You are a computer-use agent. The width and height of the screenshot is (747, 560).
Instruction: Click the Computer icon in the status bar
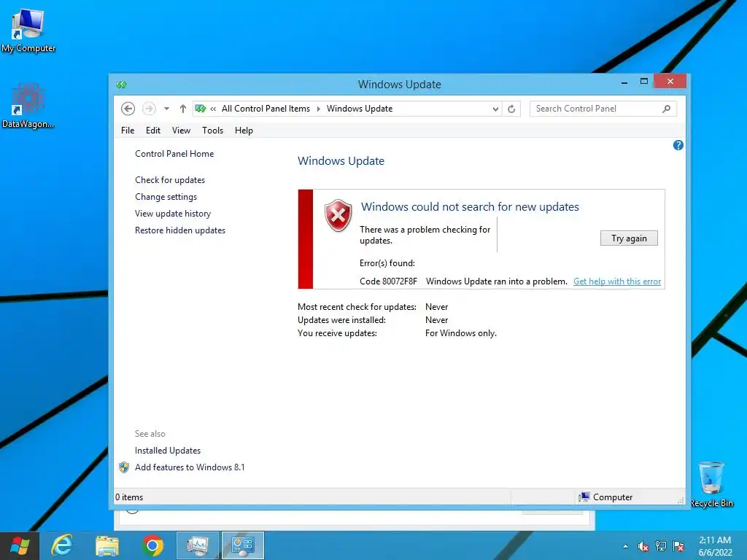(x=584, y=497)
